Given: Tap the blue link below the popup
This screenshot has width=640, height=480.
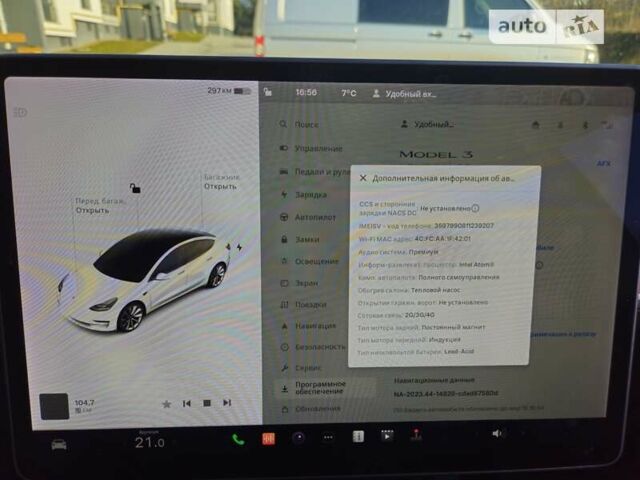Looking at the screenshot, I should click(563, 334).
